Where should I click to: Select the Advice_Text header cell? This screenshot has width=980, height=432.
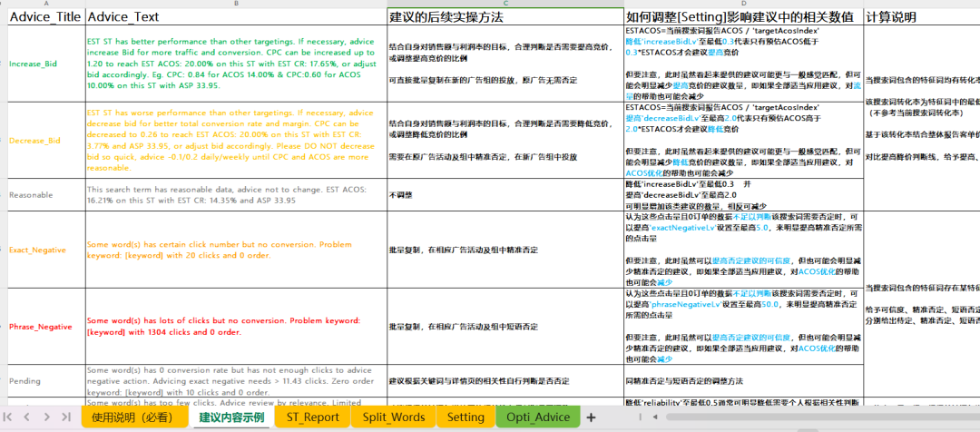236,17
